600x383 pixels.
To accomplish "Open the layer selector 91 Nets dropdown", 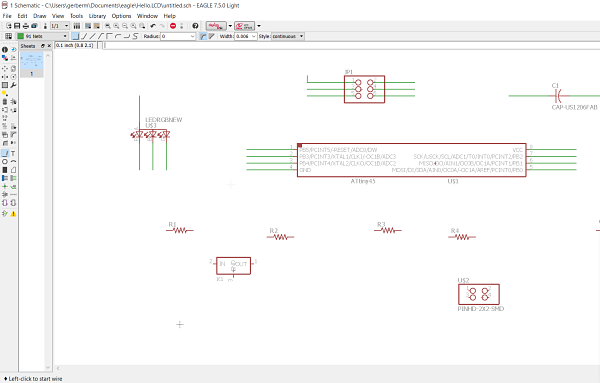I will click(42, 36).
